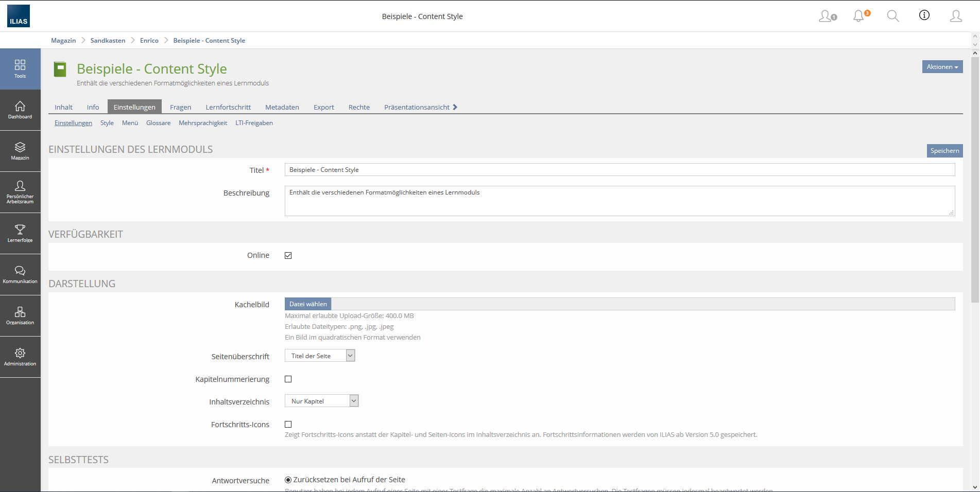Open the Inhaltsverzeichnis dropdown
The image size is (980, 492).
click(321, 401)
